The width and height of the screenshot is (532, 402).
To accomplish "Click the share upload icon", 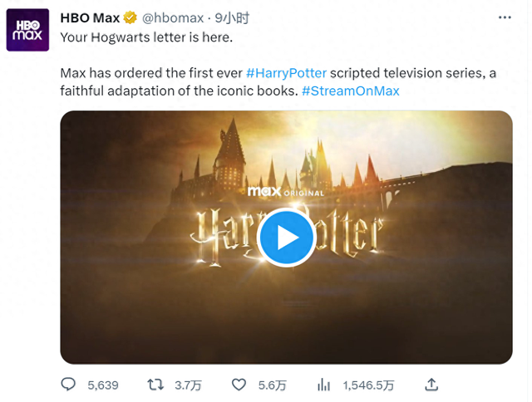I will point(431,385).
